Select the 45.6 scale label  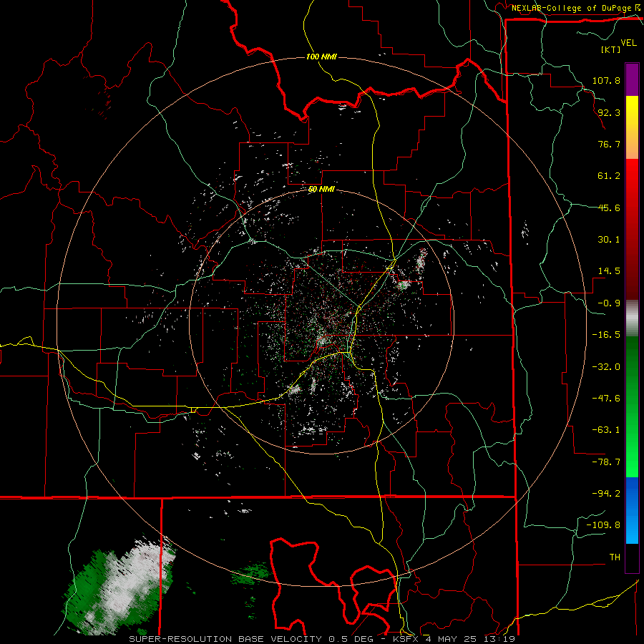(609, 208)
